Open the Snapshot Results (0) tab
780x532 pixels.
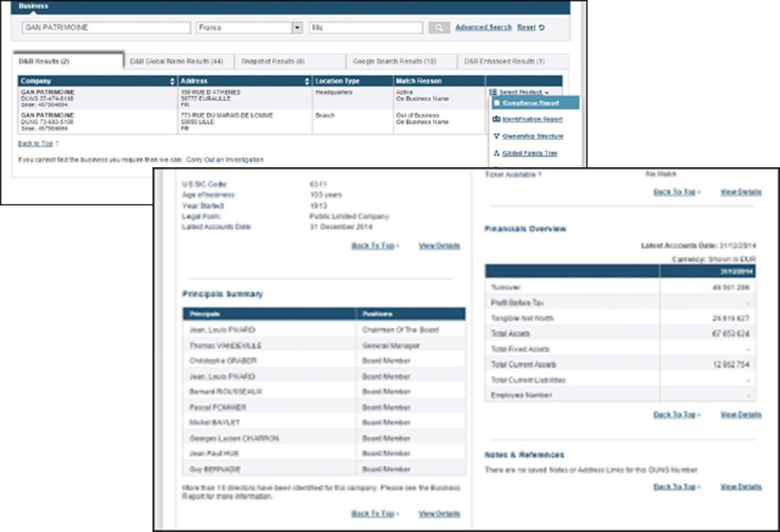[273, 62]
